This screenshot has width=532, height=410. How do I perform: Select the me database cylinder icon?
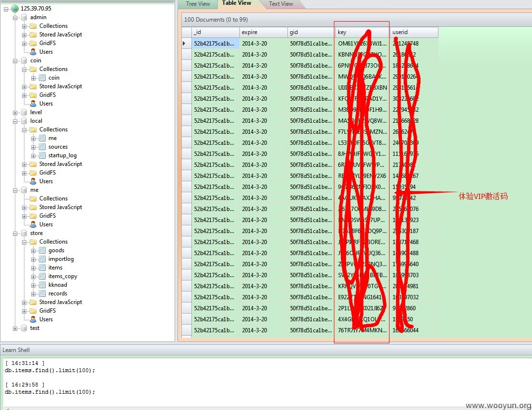point(24,190)
